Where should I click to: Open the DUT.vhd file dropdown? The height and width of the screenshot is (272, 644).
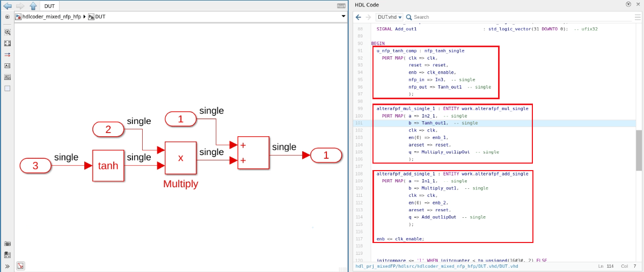pyautogui.click(x=390, y=17)
